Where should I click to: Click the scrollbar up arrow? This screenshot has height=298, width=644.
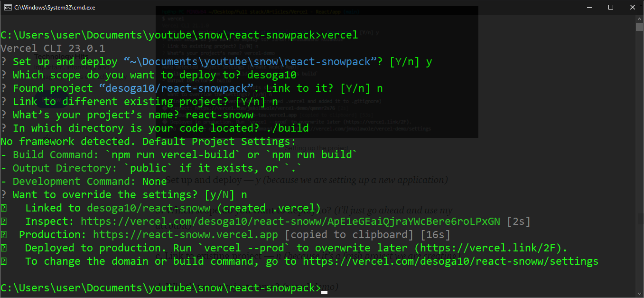click(x=639, y=19)
